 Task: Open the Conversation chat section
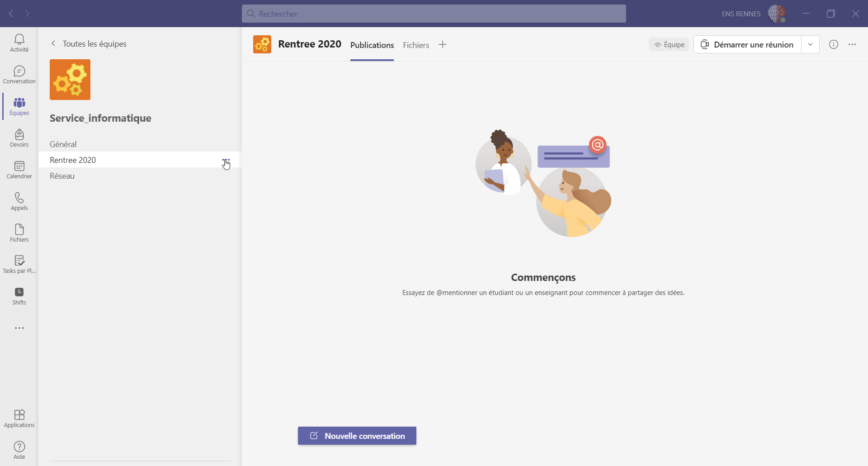tap(19, 75)
